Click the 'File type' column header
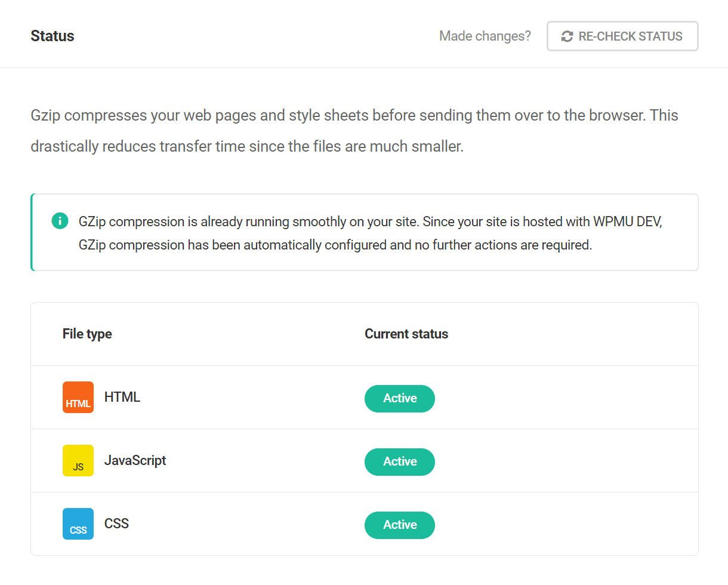The image size is (728, 585). click(87, 334)
